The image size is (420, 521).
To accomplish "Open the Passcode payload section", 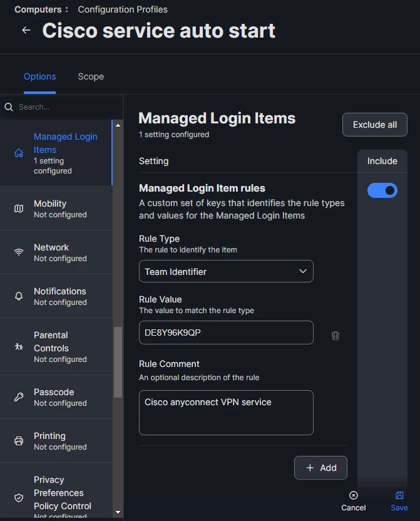I will (56, 397).
